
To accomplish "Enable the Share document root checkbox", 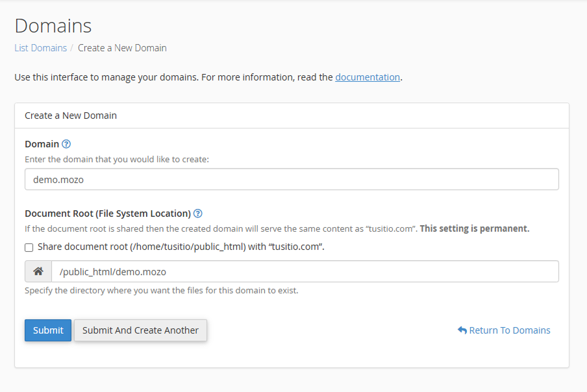I will pos(29,247).
